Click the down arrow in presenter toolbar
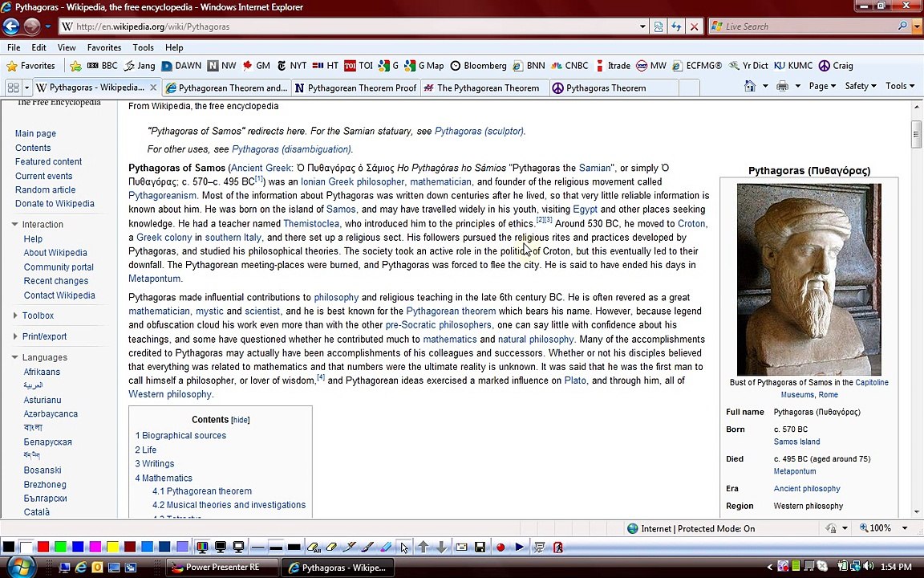Image resolution: width=924 pixels, height=578 pixels. tap(441, 547)
